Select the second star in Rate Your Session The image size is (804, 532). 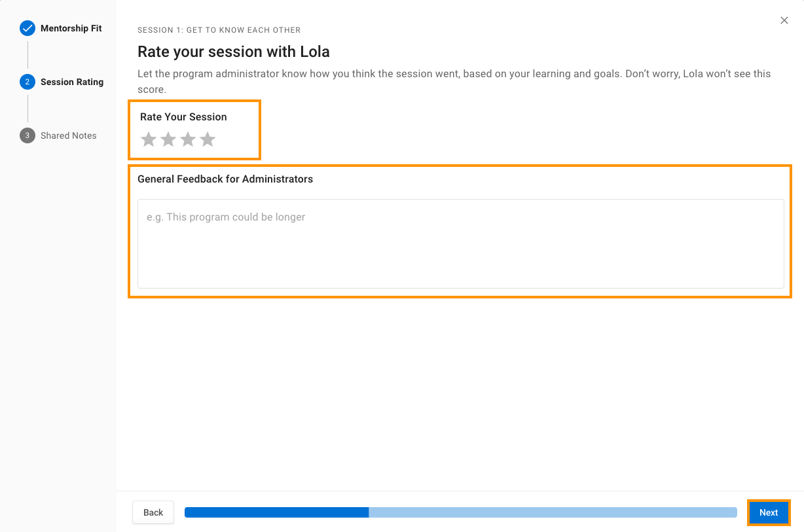[168, 139]
